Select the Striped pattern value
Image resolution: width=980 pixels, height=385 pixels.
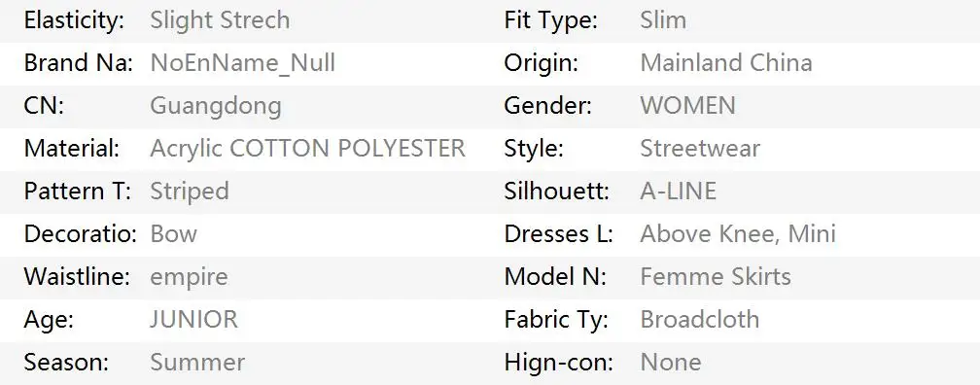190,192
